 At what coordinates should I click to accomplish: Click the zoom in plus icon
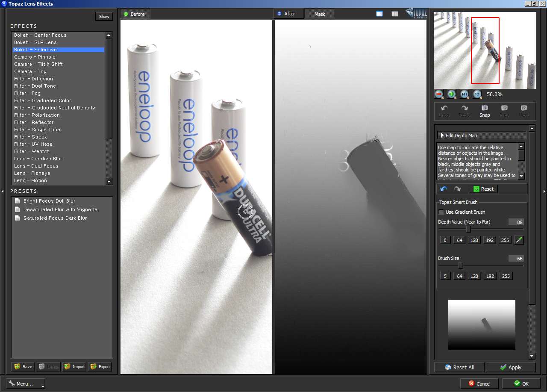click(x=452, y=94)
